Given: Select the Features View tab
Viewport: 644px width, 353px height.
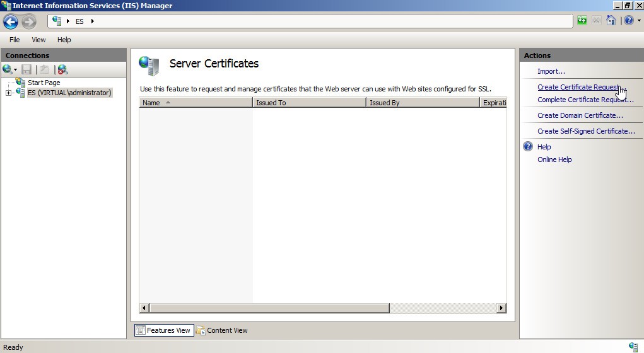Looking at the screenshot, I should (x=164, y=330).
